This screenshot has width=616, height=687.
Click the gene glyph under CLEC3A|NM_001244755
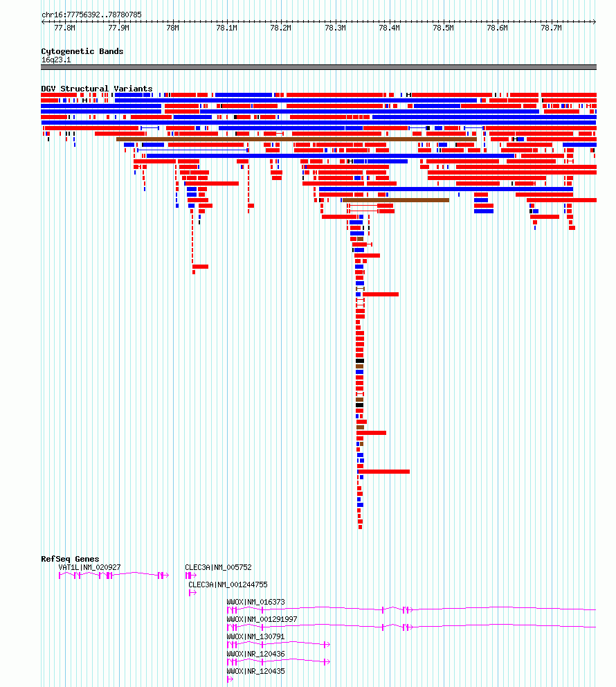coord(192,593)
